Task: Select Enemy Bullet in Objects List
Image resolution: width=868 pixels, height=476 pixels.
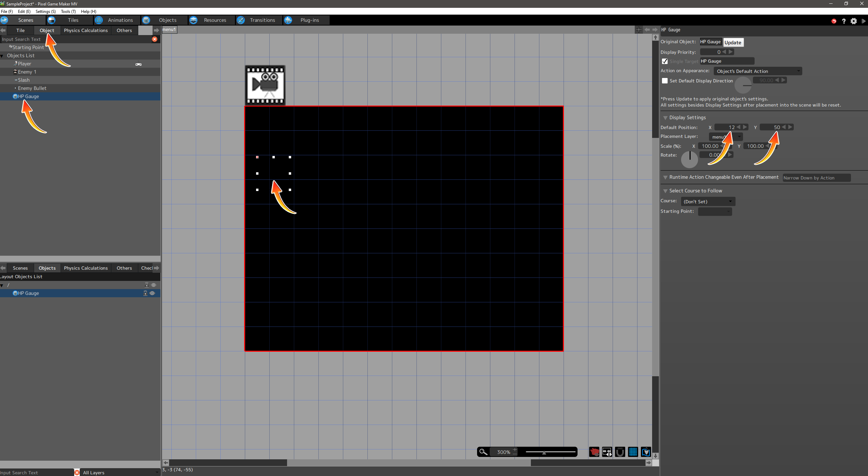Action: point(32,88)
